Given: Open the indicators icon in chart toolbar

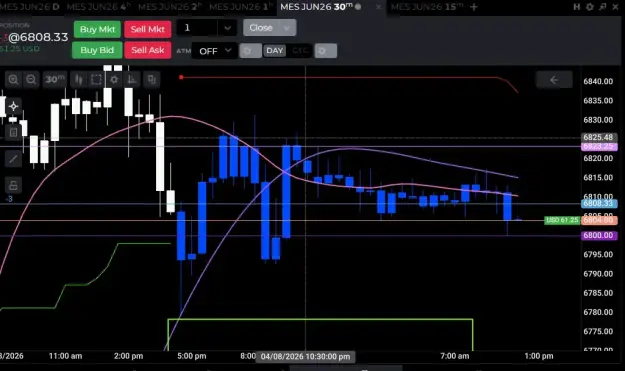Looking at the screenshot, I should tap(132, 80).
